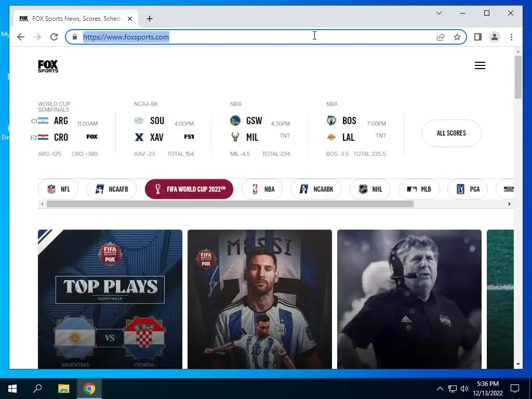
Task: Click the network tray icon
Action: click(453, 389)
